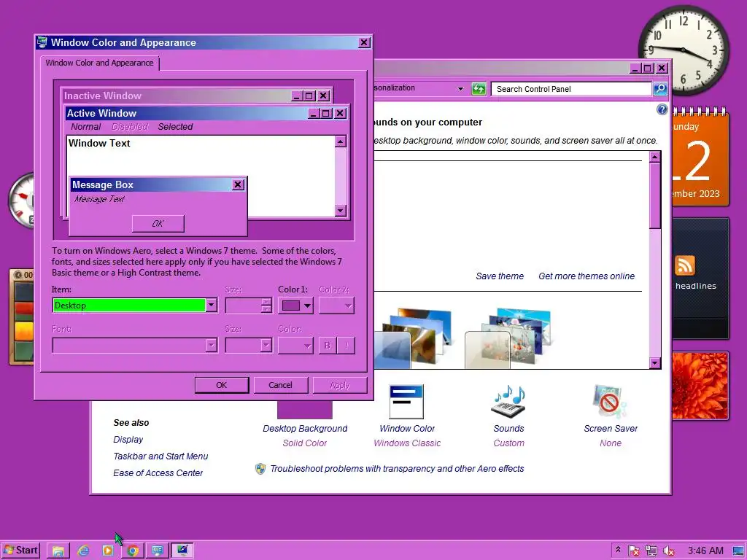Viewport: 747px width, 560px height.
Task: Click theme list scrollbar up arrow
Action: point(655,157)
